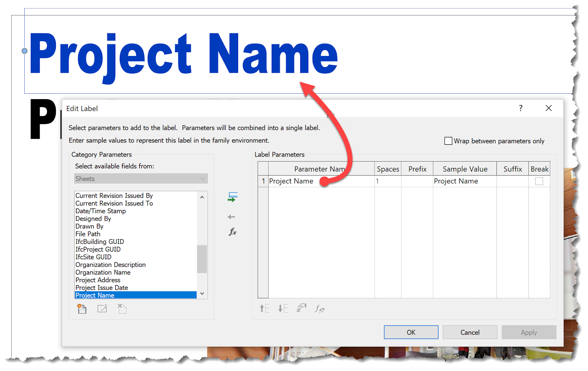Select the Edit Parameter pencil icon

pyautogui.click(x=102, y=309)
